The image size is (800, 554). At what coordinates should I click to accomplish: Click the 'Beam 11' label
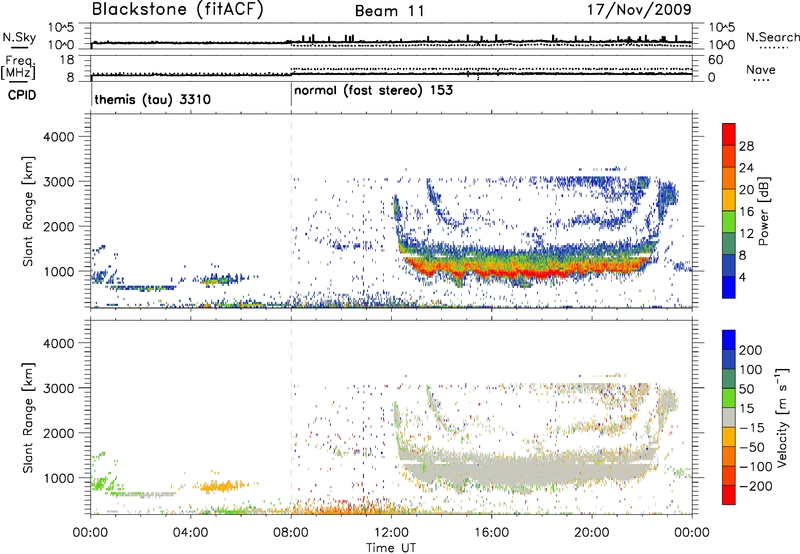(389, 11)
